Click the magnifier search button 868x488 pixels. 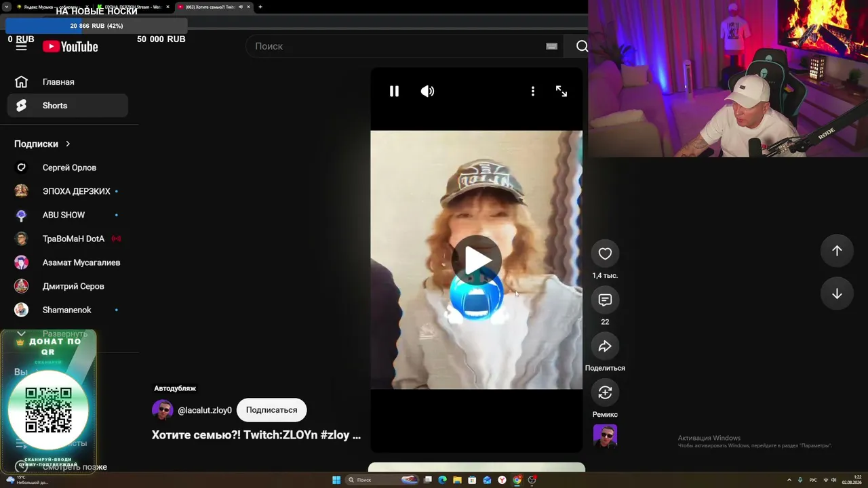[x=582, y=46]
